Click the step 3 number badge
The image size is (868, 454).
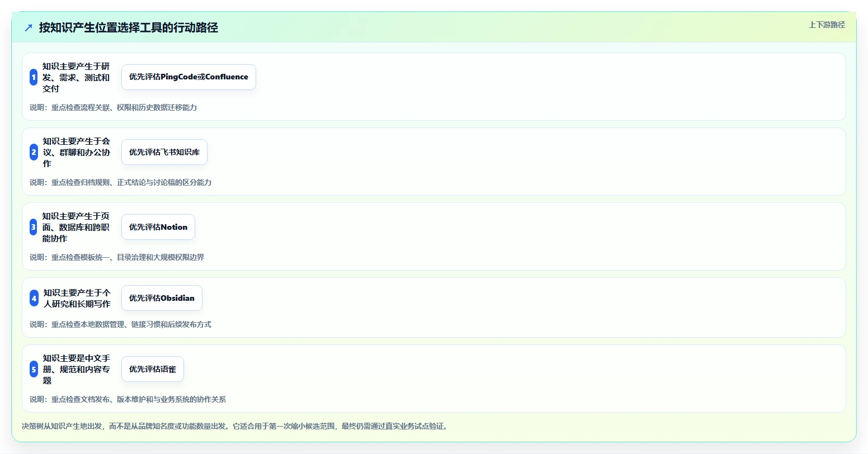(34, 227)
